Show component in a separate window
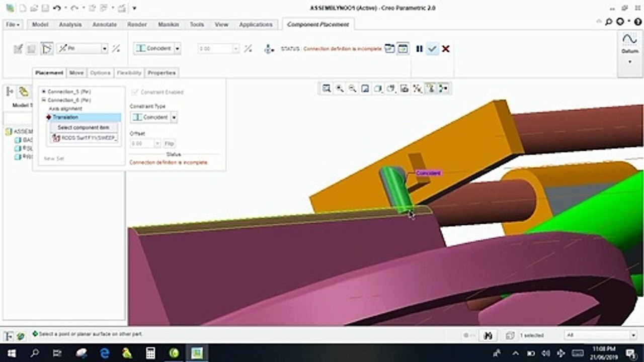This screenshot has height=362, width=644. pos(389,48)
